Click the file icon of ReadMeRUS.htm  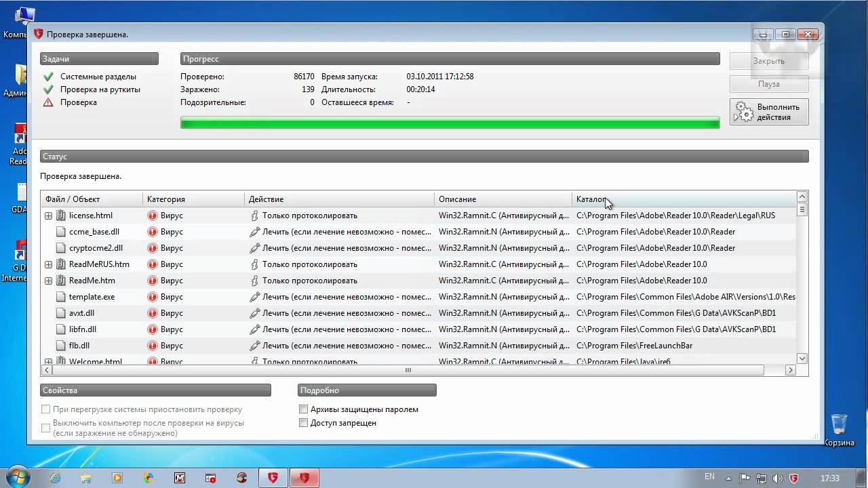coord(61,264)
